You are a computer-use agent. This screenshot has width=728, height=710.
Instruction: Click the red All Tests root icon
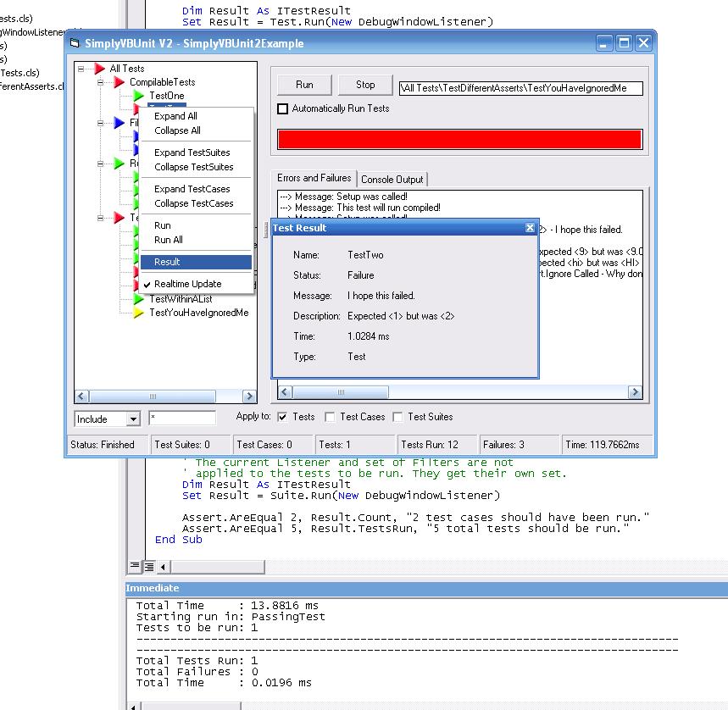point(99,69)
